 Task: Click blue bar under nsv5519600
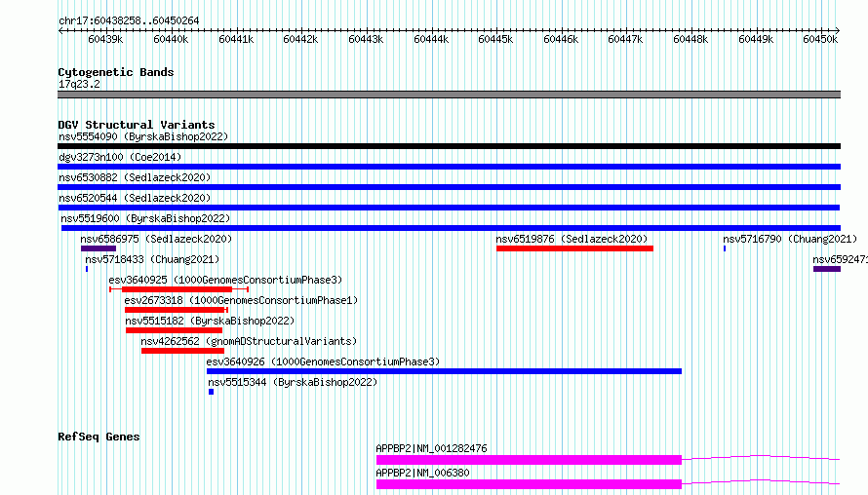451,228
